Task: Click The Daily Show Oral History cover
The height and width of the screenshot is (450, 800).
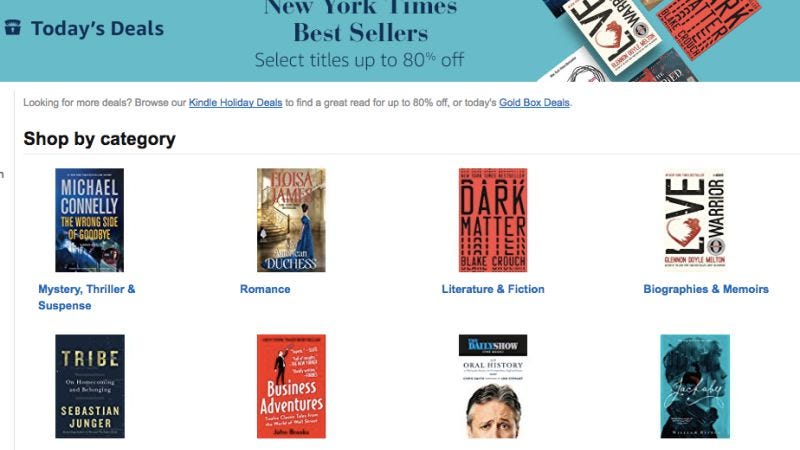Action: 493,386
